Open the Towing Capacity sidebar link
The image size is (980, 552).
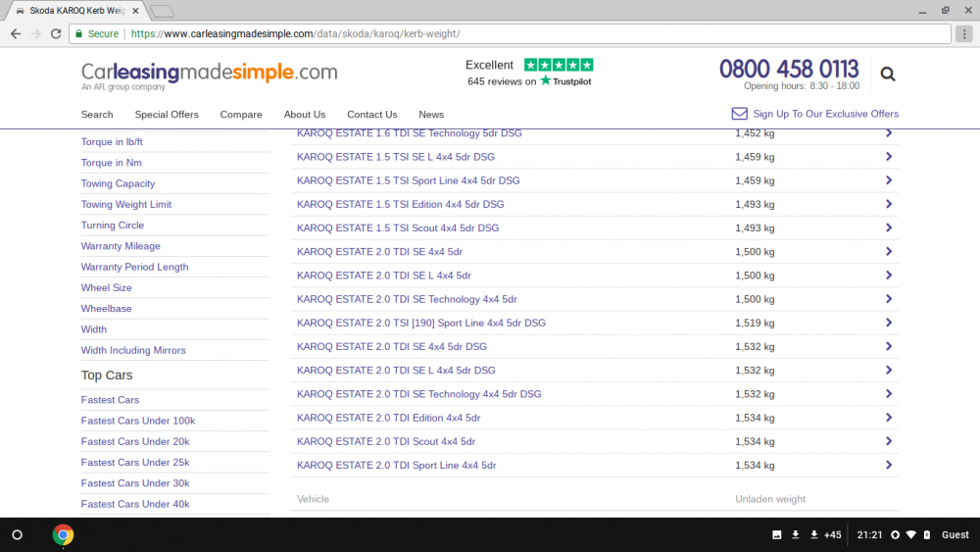click(118, 183)
